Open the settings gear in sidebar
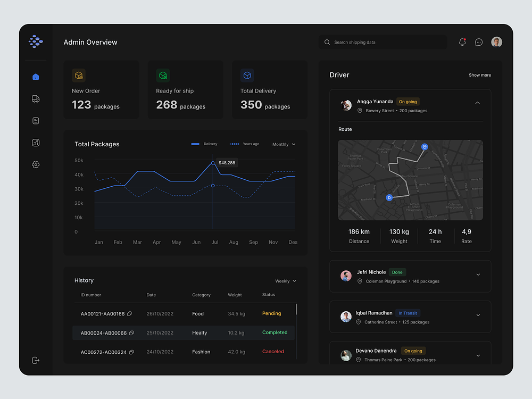This screenshot has width=532, height=399. 36,165
